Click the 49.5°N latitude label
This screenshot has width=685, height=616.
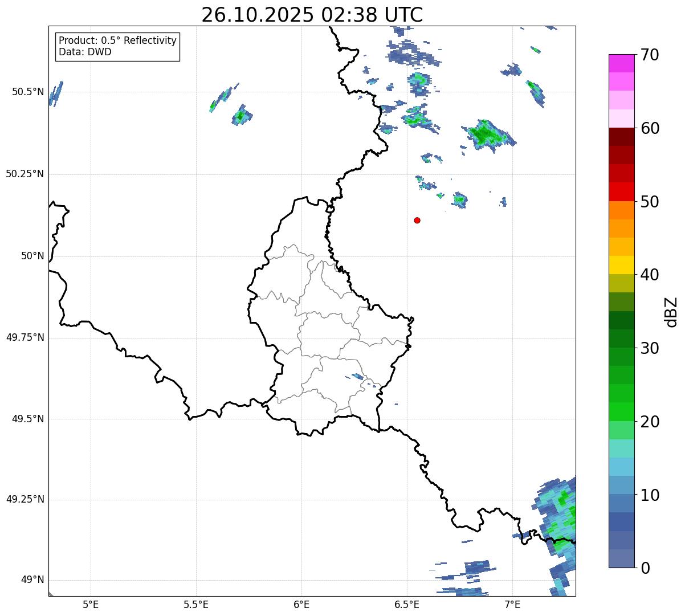[x=28, y=419]
